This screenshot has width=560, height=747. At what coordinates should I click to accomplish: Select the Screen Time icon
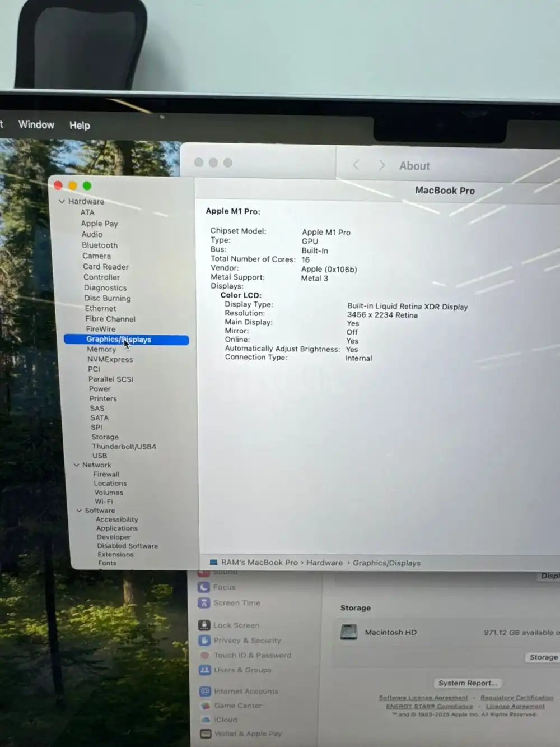[x=204, y=603]
